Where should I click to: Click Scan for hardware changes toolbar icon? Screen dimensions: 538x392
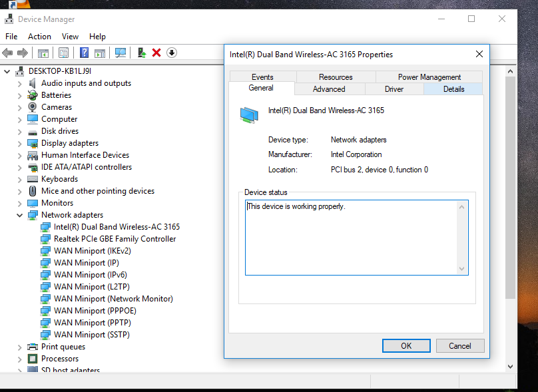coord(121,53)
